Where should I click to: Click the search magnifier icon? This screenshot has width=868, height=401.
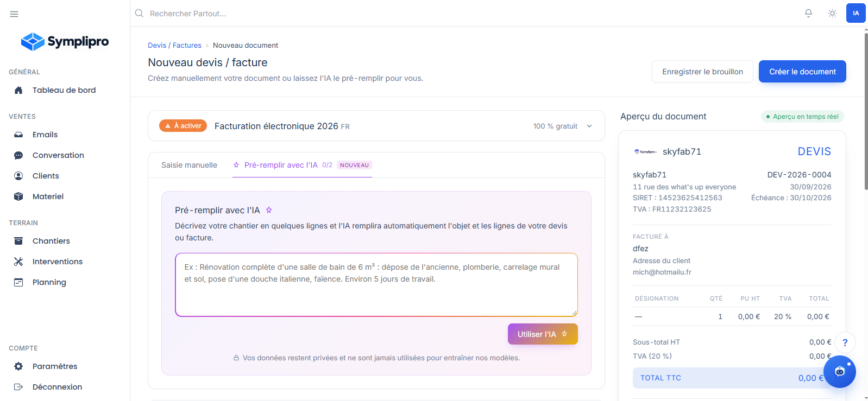coord(139,13)
